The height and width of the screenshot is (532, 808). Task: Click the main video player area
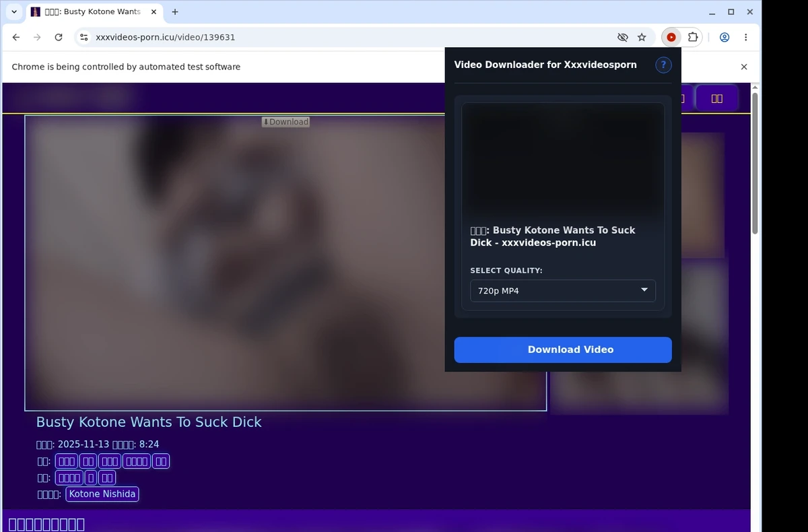tap(285, 263)
